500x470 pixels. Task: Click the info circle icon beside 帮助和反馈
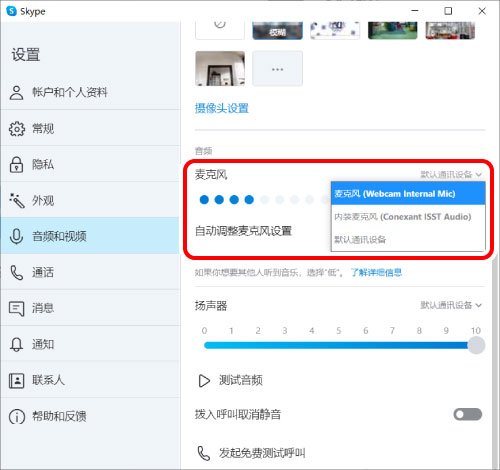[17, 416]
